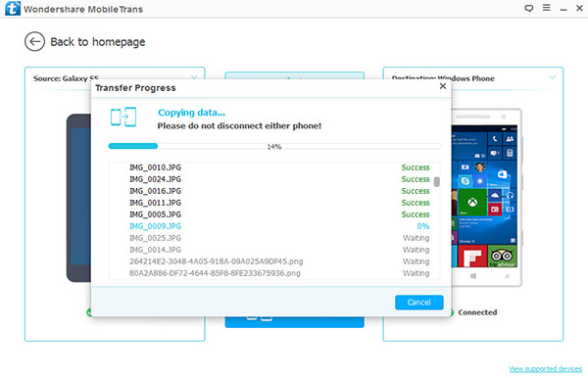
Task: Click the Wondershare MobileTrans logo icon
Action: coord(13,8)
